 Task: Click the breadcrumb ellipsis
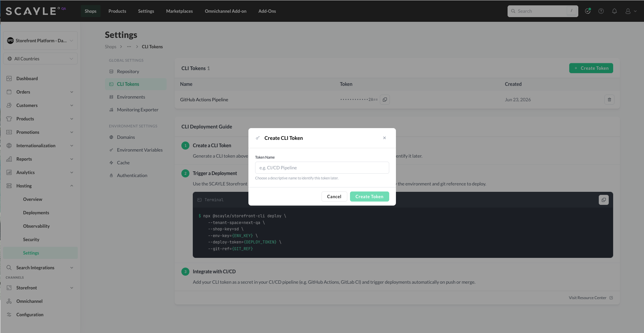(x=129, y=47)
